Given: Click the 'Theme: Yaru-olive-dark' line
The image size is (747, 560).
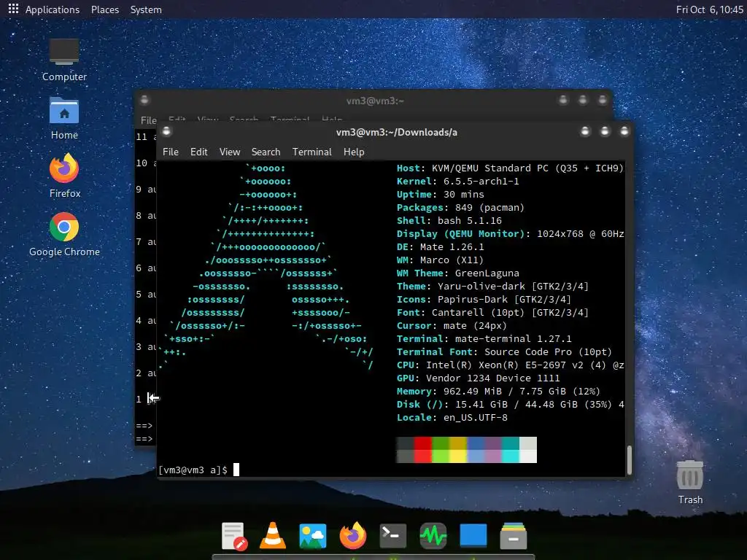Looking at the screenshot, I should point(492,286).
